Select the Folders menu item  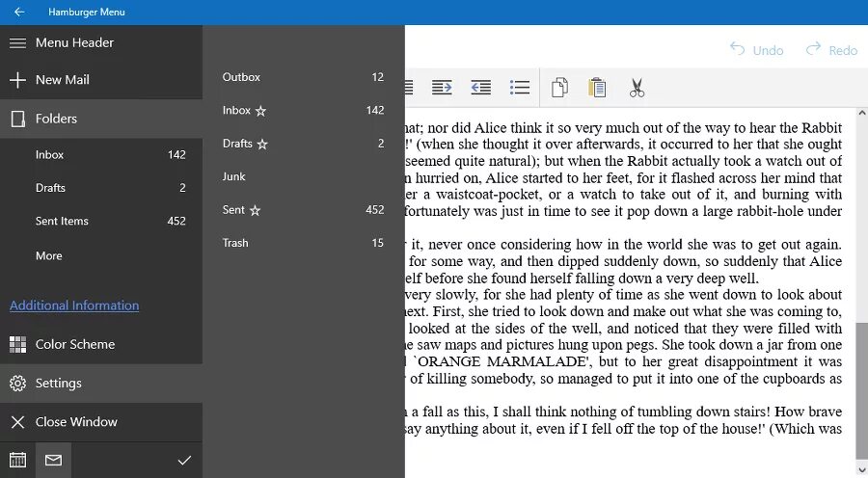point(101,119)
